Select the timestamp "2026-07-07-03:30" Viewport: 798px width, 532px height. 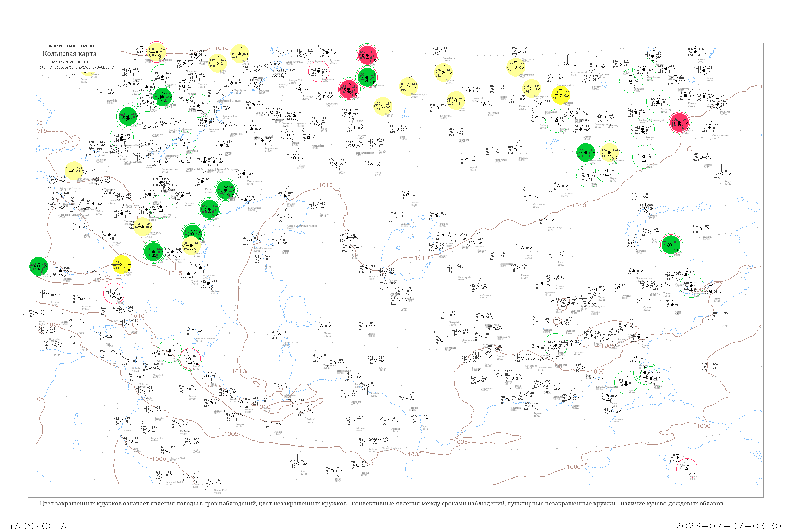pyautogui.click(x=729, y=526)
